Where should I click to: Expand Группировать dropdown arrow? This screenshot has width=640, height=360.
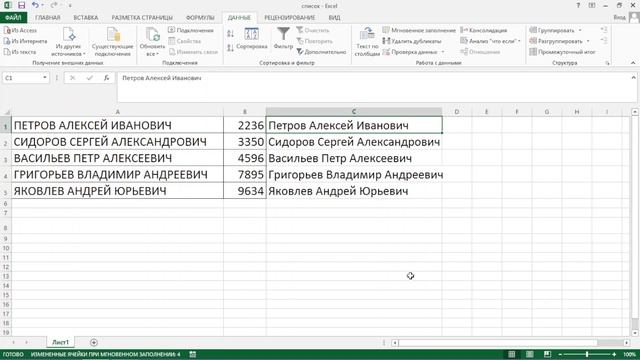click(x=580, y=31)
